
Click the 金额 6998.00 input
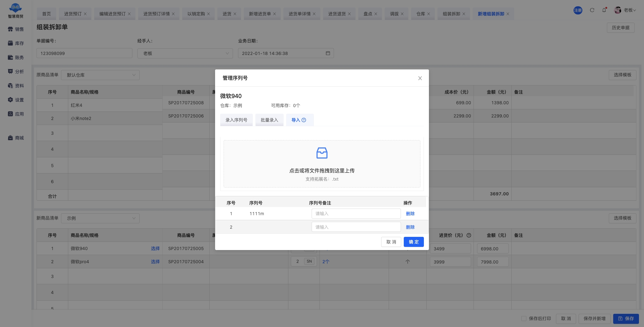493,248
